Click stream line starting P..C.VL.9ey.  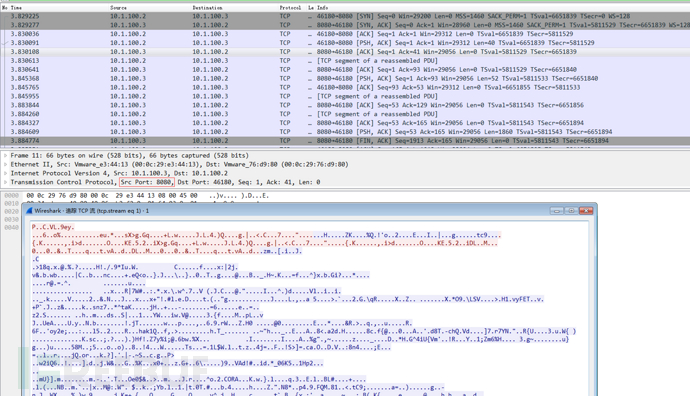53,227
